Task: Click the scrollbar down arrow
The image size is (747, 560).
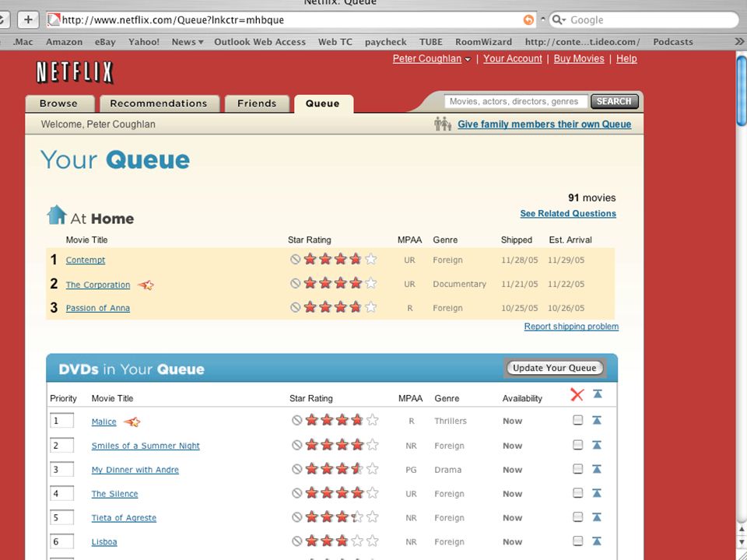Action: 742,543
